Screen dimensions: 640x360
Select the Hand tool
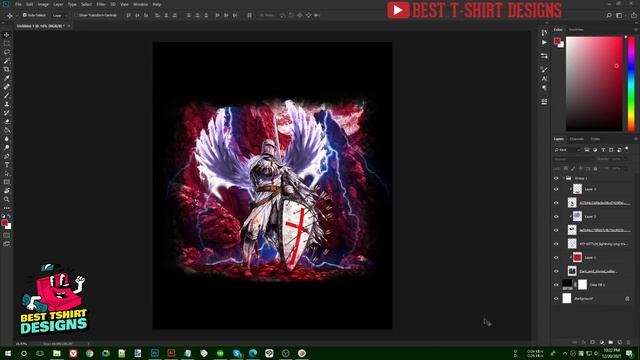click(x=7, y=191)
